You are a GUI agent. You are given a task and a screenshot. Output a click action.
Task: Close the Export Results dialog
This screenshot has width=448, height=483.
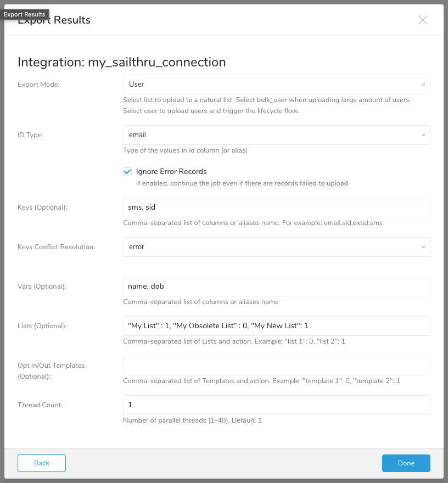(x=422, y=20)
